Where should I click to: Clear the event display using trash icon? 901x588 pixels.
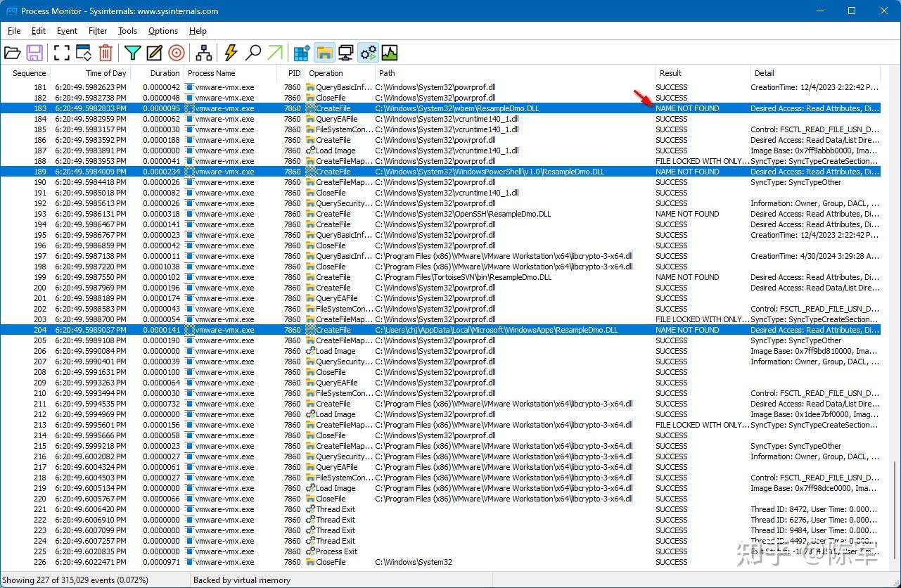point(106,52)
